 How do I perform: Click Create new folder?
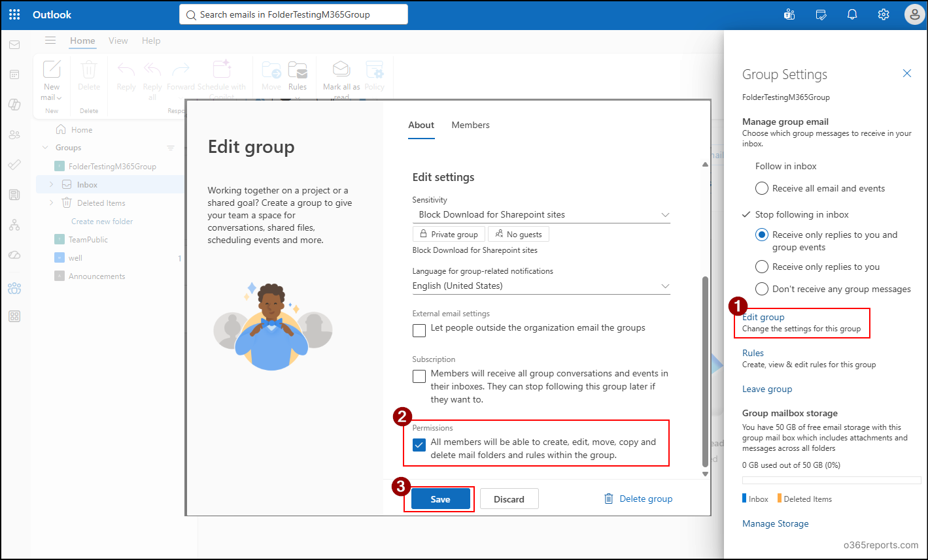[x=102, y=222]
